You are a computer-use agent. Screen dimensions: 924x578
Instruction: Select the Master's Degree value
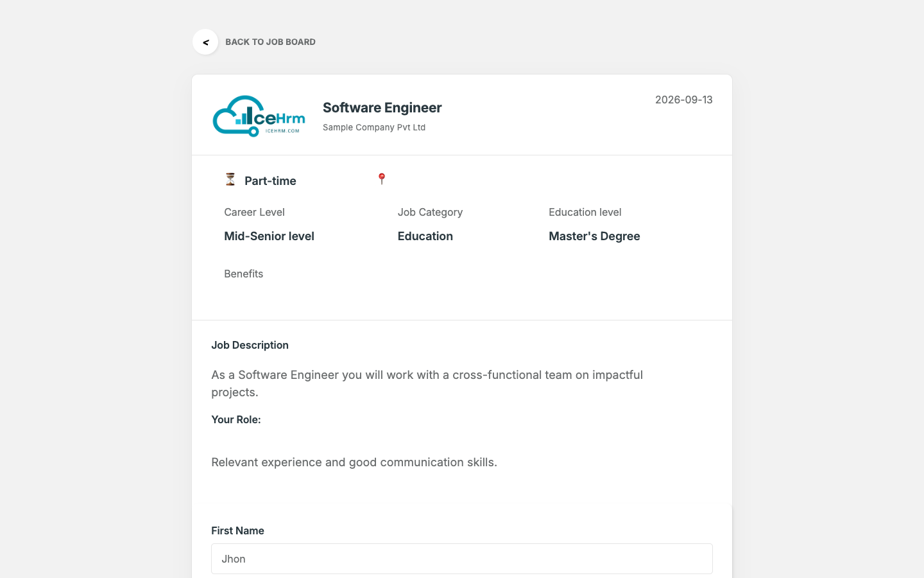tap(594, 236)
